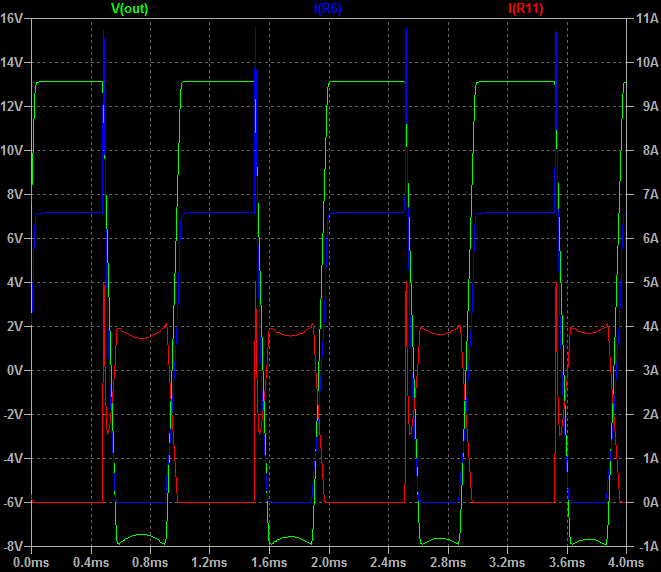Click the 16V left axis label
This screenshot has width=661, height=572.
point(11,19)
